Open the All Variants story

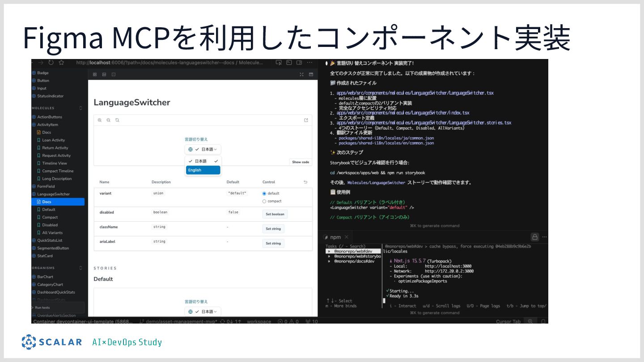click(52, 233)
